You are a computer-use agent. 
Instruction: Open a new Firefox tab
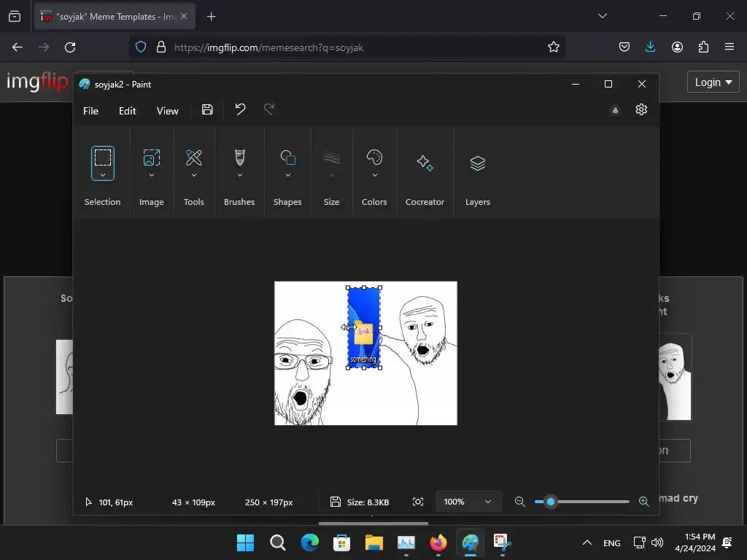click(x=211, y=17)
